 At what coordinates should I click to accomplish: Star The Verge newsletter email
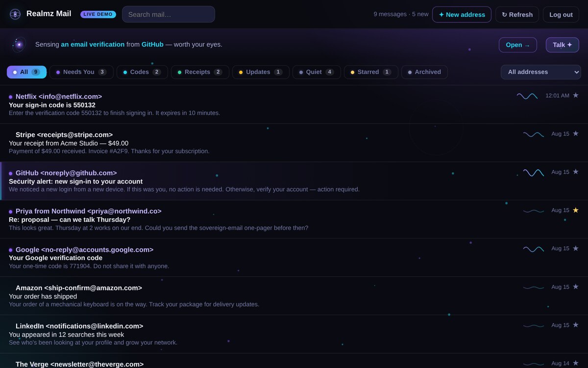pos(576,363)
